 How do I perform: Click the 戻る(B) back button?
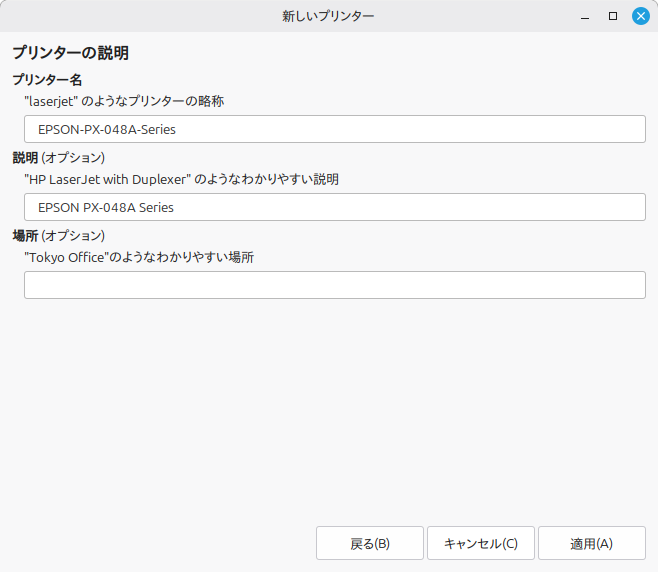point(370,543)
